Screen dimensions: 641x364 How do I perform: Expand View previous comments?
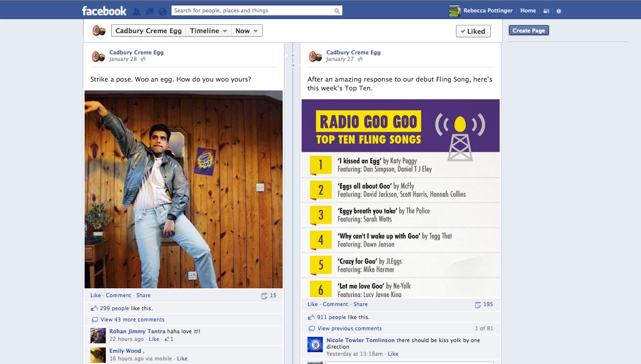tap(349, 329)
